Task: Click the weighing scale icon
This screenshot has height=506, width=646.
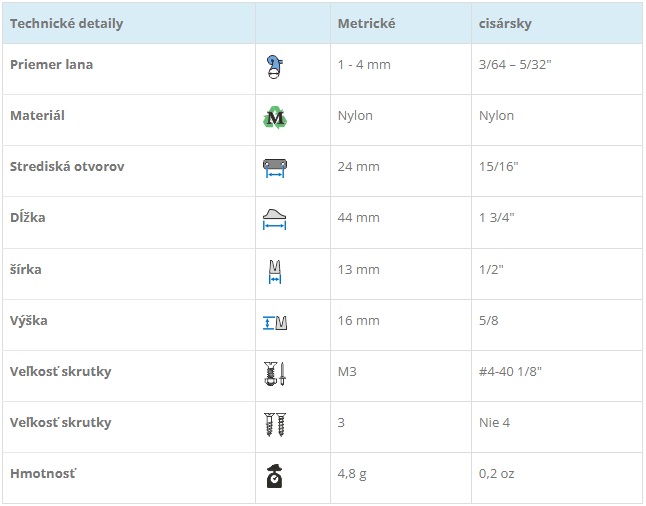Action: point(274,476)
